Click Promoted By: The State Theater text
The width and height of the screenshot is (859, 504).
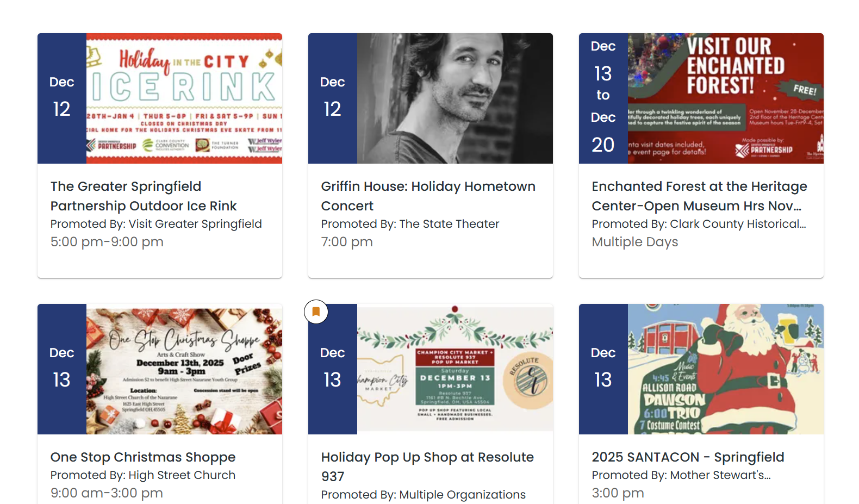point(410,224)
